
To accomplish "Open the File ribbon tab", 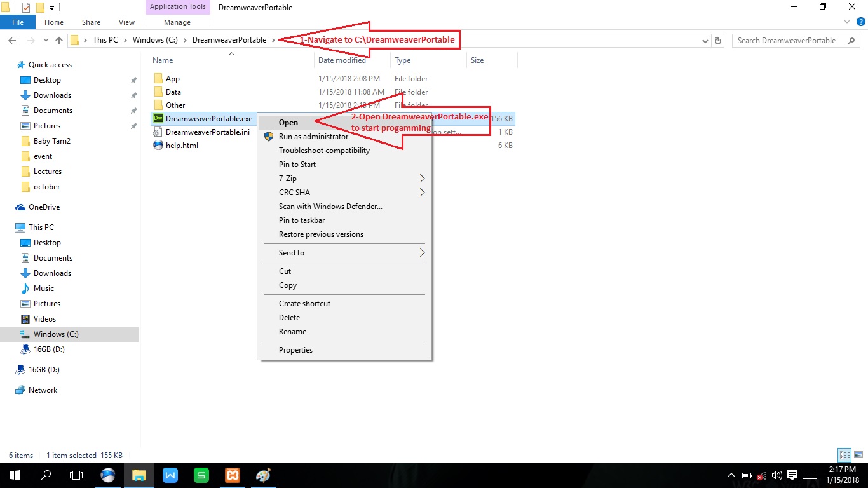I will point(18,22).
